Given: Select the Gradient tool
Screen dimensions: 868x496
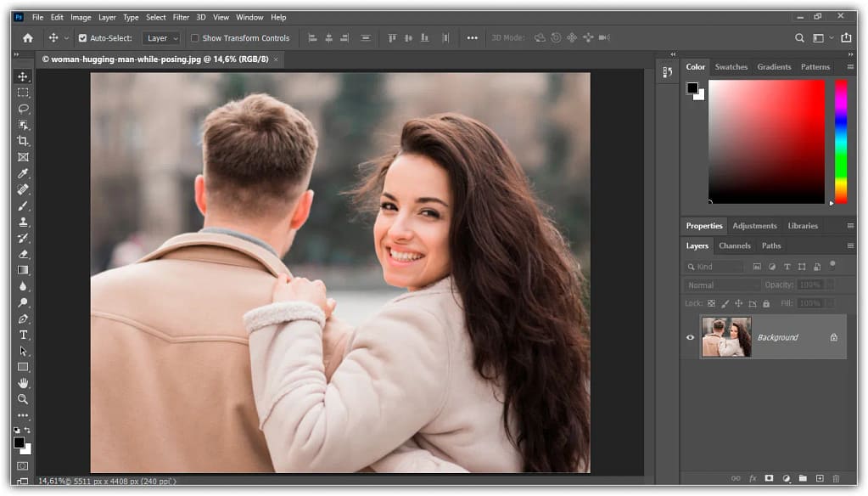Looking at the screenshot, I should click(x=23, y=270).
